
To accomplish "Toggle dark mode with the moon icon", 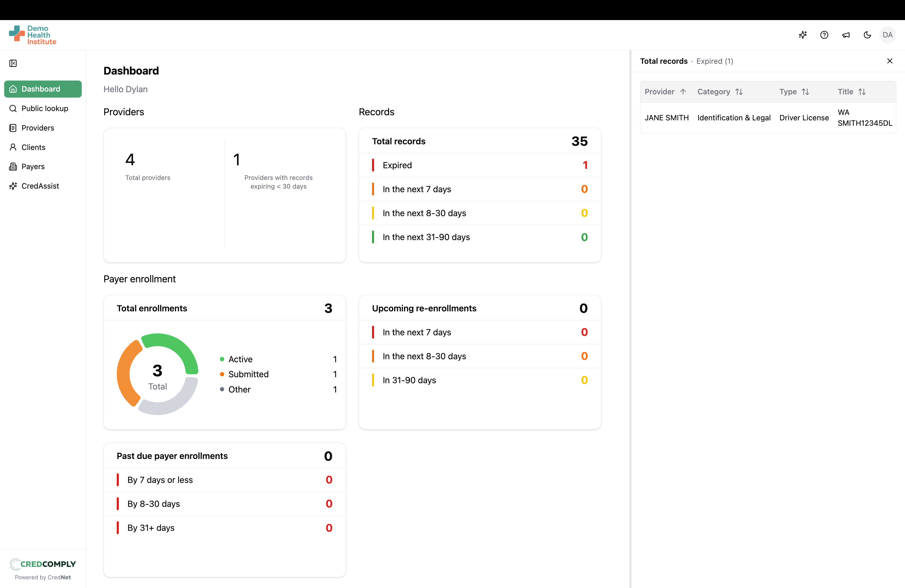I will [867, 35].
